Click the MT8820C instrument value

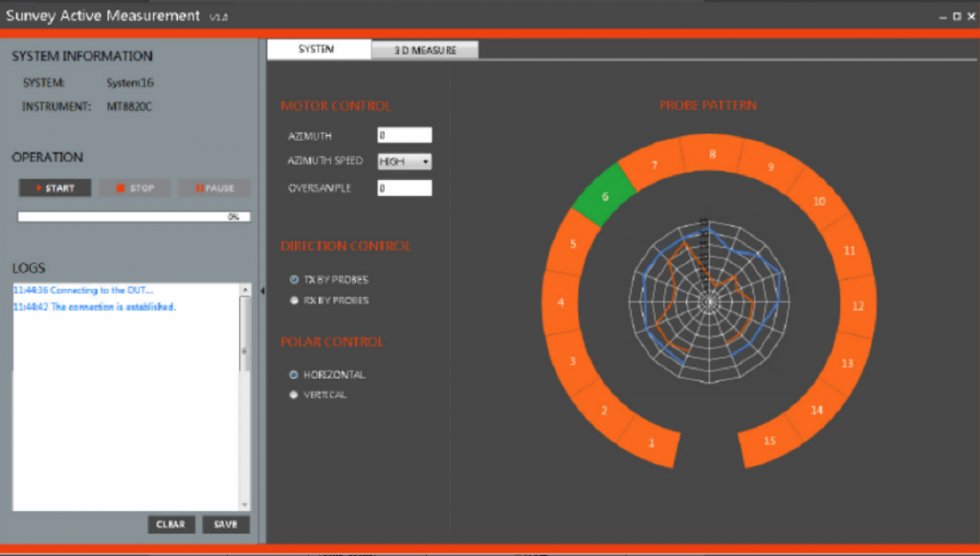pyautogui.click(x=129, y=107)
